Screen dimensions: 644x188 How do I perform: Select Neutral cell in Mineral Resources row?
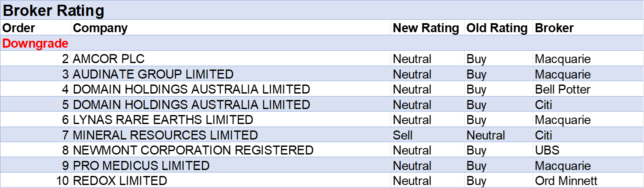pyautogui.click(x=486, y=135)
